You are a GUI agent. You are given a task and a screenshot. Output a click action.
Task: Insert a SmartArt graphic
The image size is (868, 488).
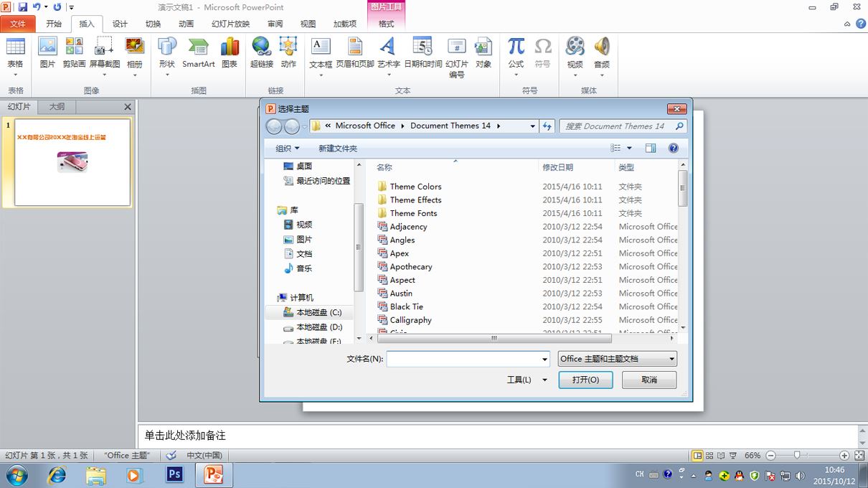pyautogui.click(x=199, y=53)
